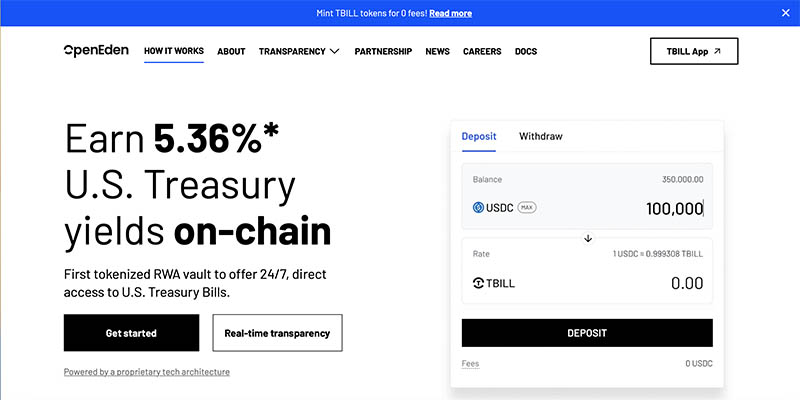The height and width of the screenshot is (400, 800).
Task: Open the Docs link
Action: click(x=526, y=51)
